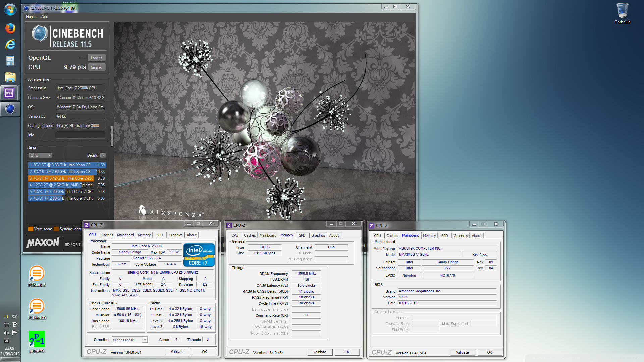Viewport: 644px width, 362px height.
Task: Click the Intel Core i7-2600K CPU processor field
Action: (x=80, y=88)
